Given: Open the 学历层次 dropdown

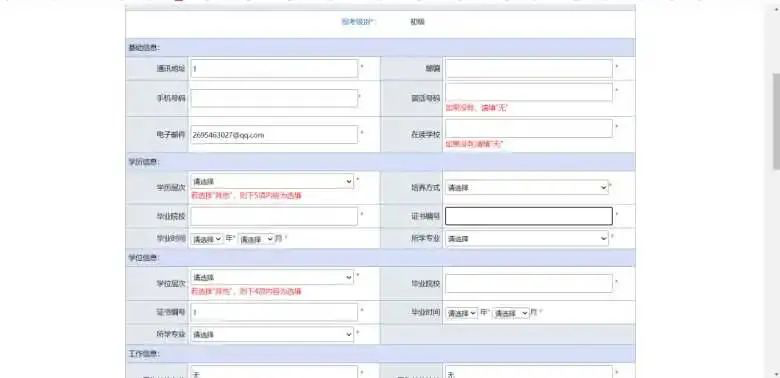Looking at the screenshot, I should (x=272, y=182).
